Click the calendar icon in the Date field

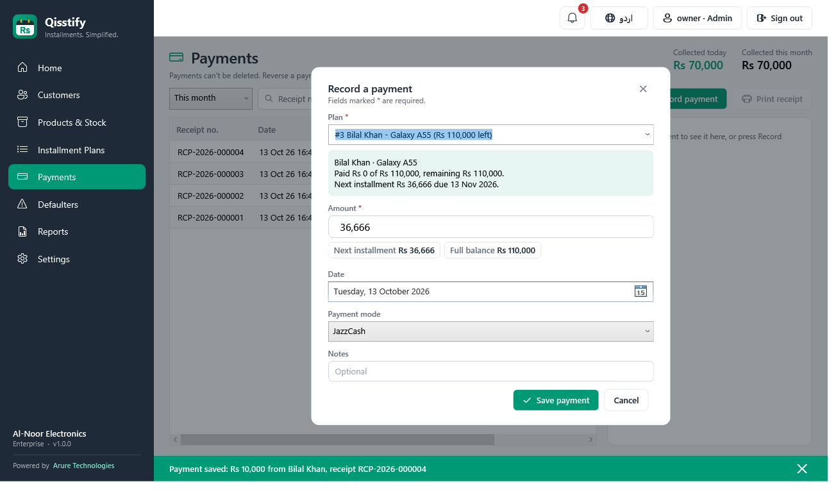click(640, 292)
